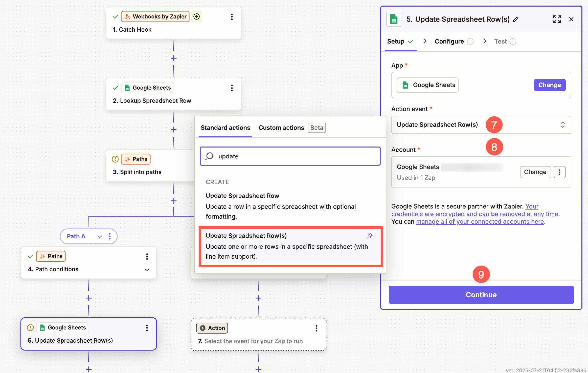Click the instant trigger lightning icon on Catch Hook
Viewport: 588px width, 373px height.
tap(196, 17)
